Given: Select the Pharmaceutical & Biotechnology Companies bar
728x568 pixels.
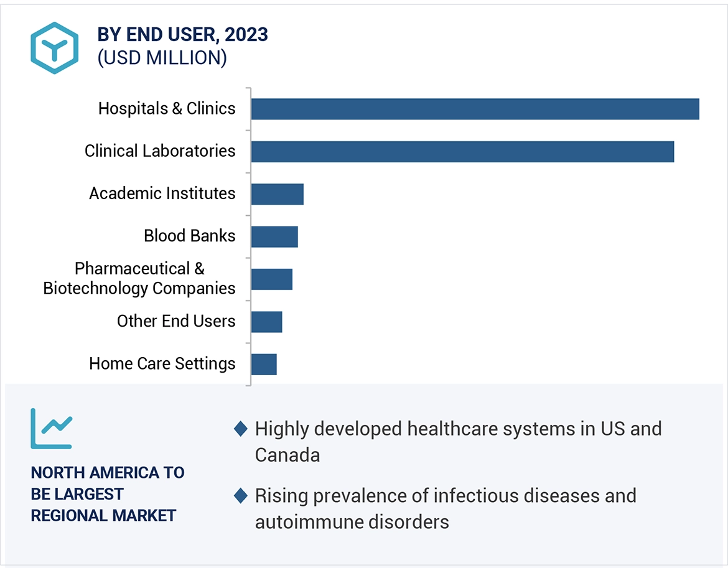Looking at the screenshot, I should click(272, 279).
